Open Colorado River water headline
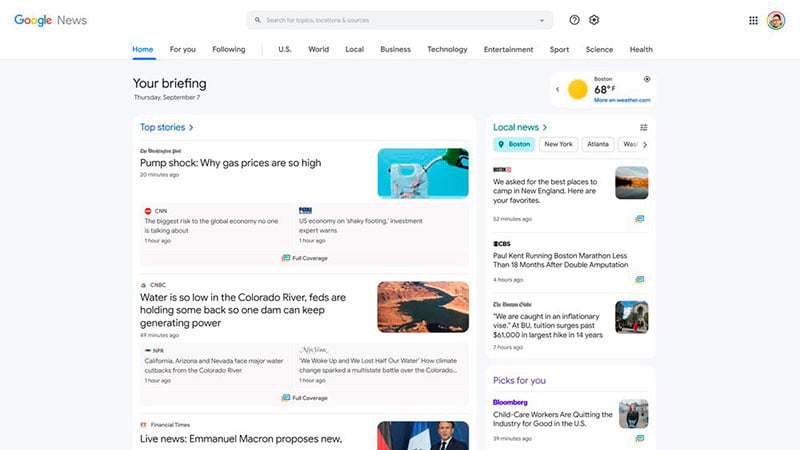Image resolution: width=800 pixels, height=450 pixels. (x=243, y=310)
